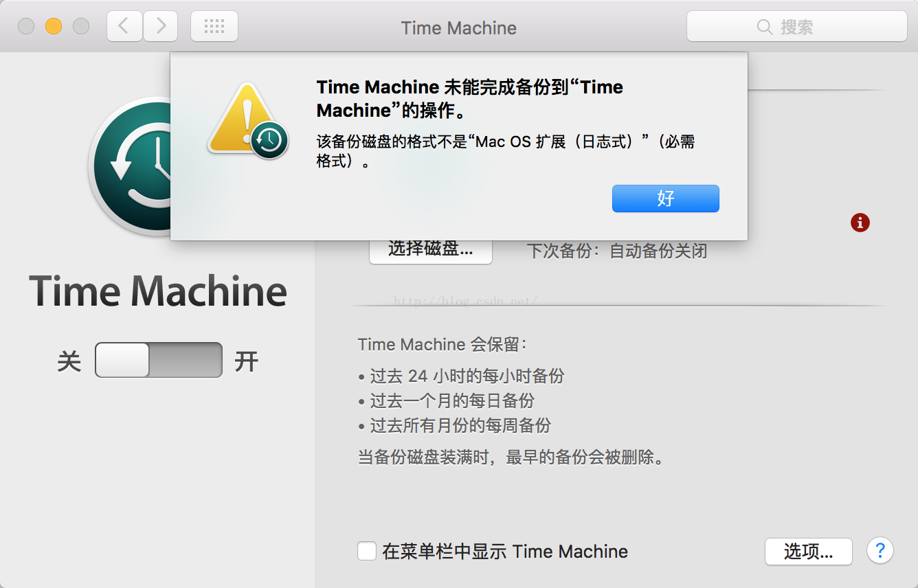Viewport: 918px width, 588px height.
Task: Click the text 当备份磁盘装满时,最早的备份会被删除
Action: (x=513, y=457)
